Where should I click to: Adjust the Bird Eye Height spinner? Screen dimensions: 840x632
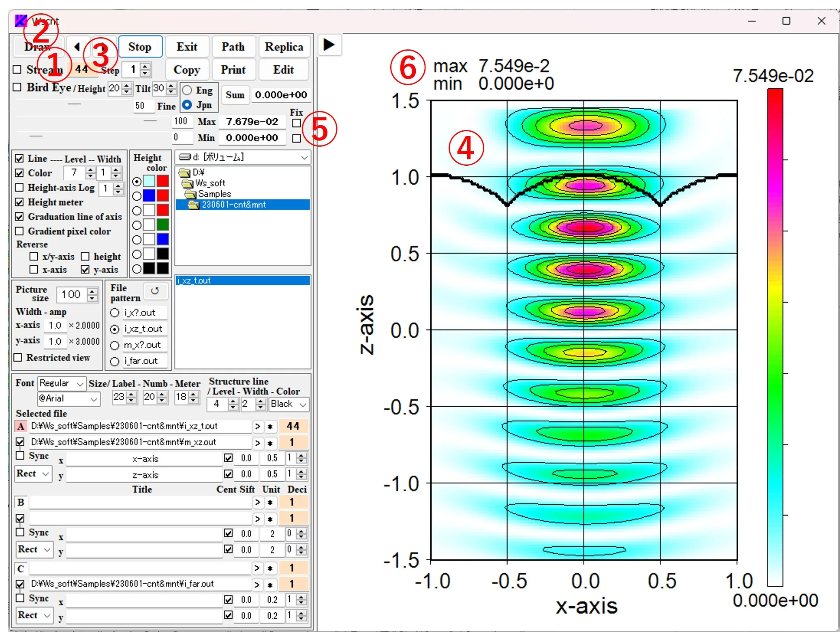[x=127, y=88]
